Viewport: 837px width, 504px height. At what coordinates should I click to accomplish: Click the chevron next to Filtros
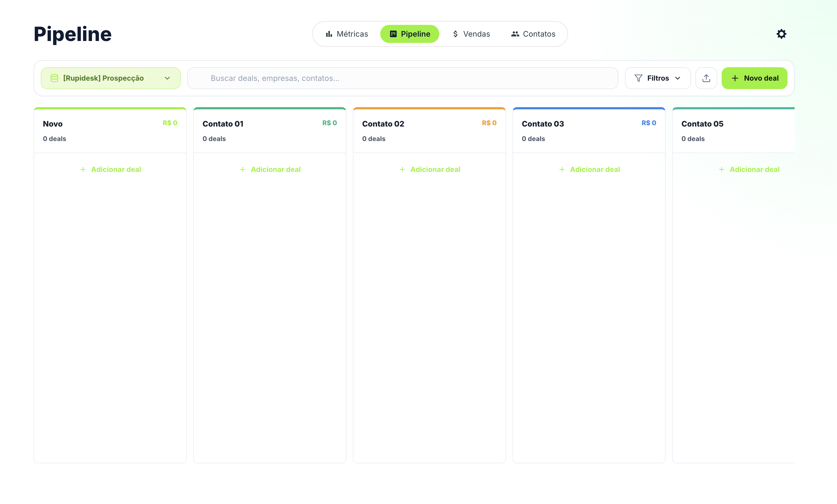click(x=677, y=78)
